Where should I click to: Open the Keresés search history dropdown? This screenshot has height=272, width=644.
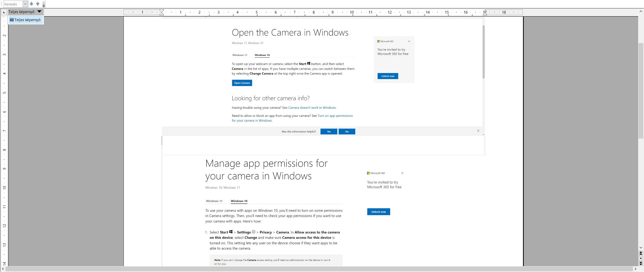point(25,4)
